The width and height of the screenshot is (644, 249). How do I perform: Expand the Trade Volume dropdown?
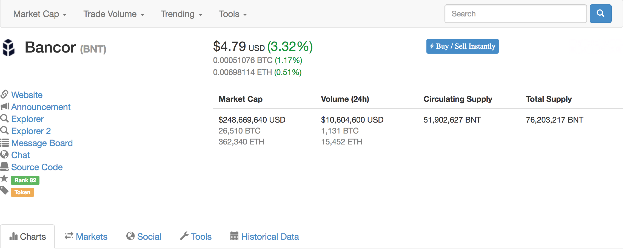pos(114,14)
